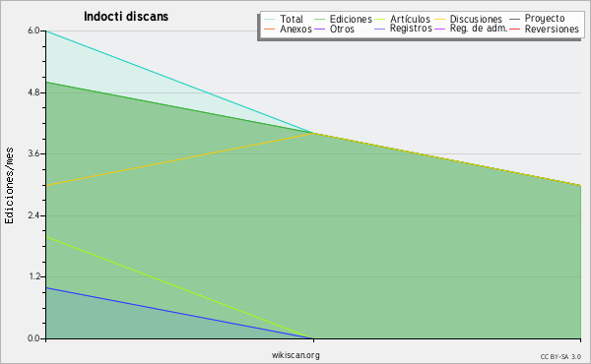The width and height of the screenshot is (591, 364).
Task: Select the 'Proyecto' legend entry
Action: [x=537, y=18]
